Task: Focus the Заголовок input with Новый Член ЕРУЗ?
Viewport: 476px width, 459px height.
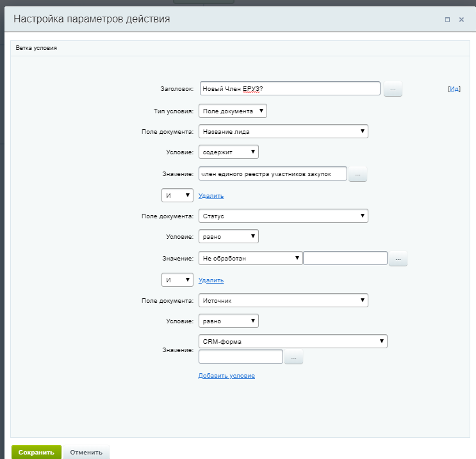Action: [290, 88]
